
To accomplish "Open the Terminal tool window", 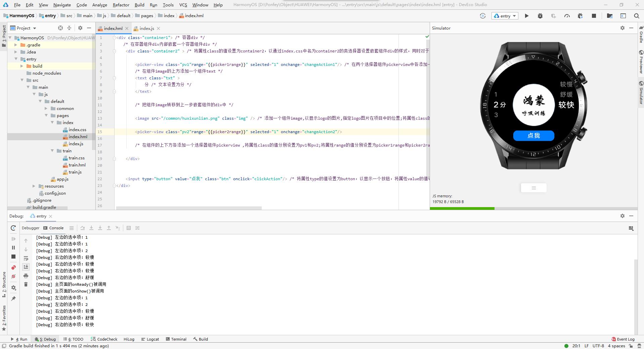I will point(176,339).
